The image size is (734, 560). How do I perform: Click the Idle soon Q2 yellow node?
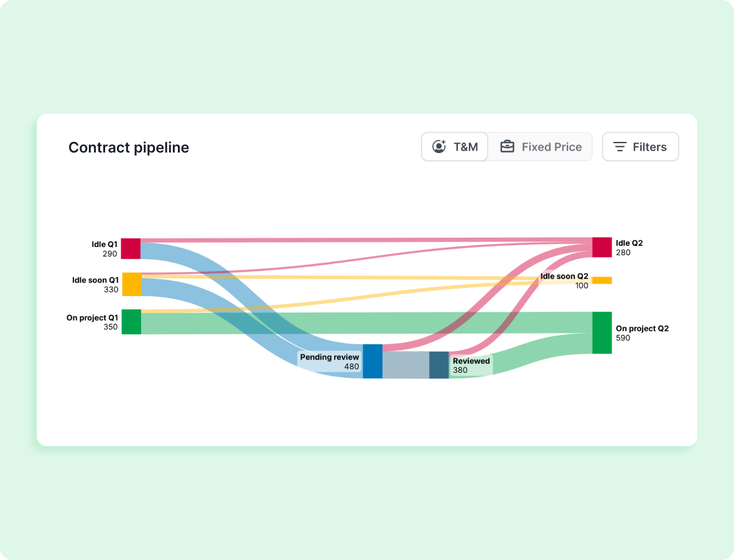click(602, 280)
